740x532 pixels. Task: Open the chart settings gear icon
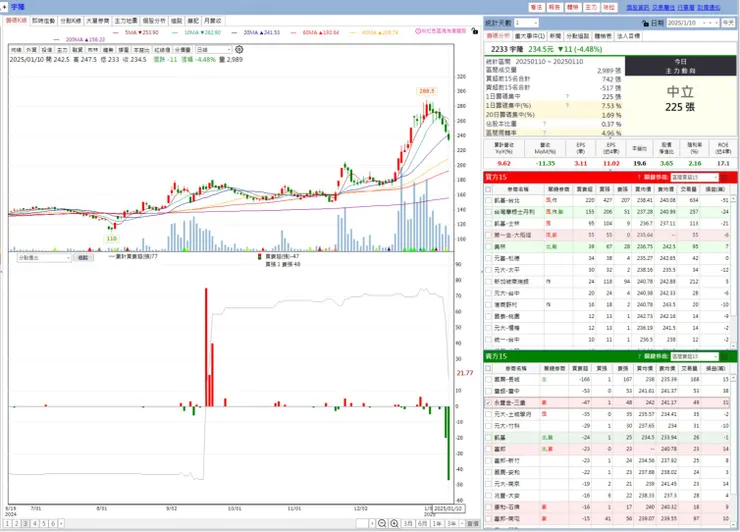(x=239, y=50)
